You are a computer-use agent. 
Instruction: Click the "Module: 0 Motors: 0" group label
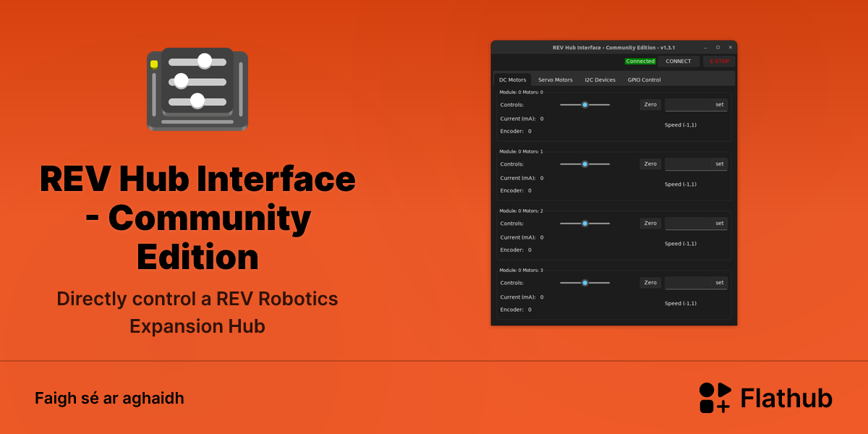click(x=521, y=93)
